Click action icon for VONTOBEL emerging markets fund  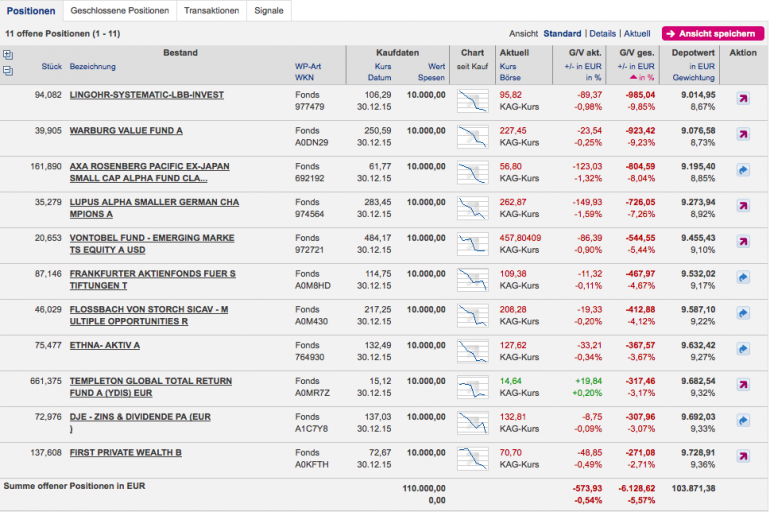coord(743,242)
